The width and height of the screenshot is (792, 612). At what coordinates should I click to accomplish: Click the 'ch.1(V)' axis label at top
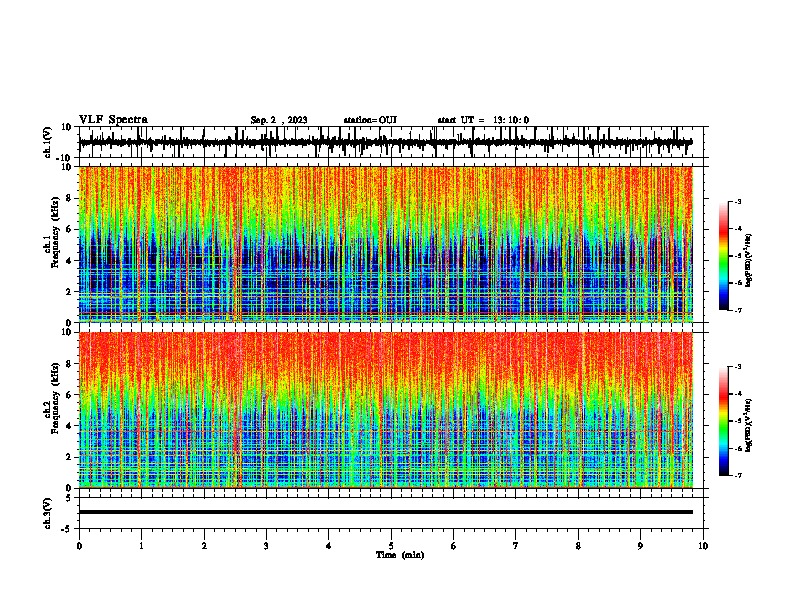48,142
